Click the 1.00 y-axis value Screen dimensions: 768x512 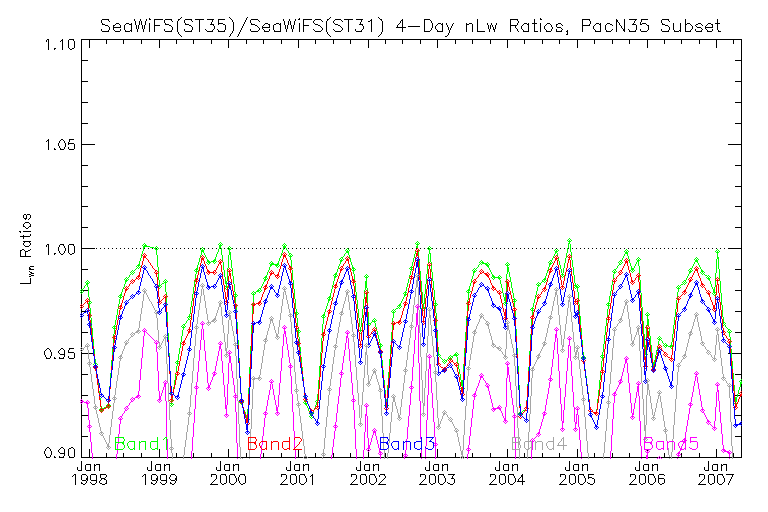(x=60, y=249)
